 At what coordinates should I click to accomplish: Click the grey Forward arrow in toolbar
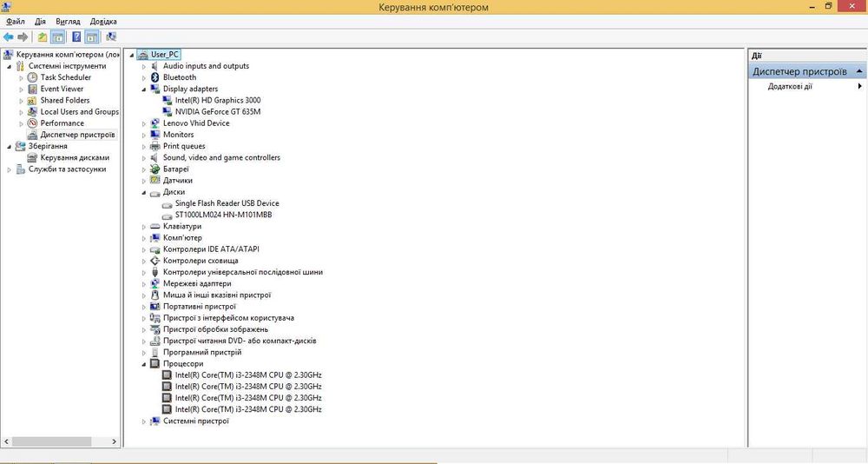point(23,37)
